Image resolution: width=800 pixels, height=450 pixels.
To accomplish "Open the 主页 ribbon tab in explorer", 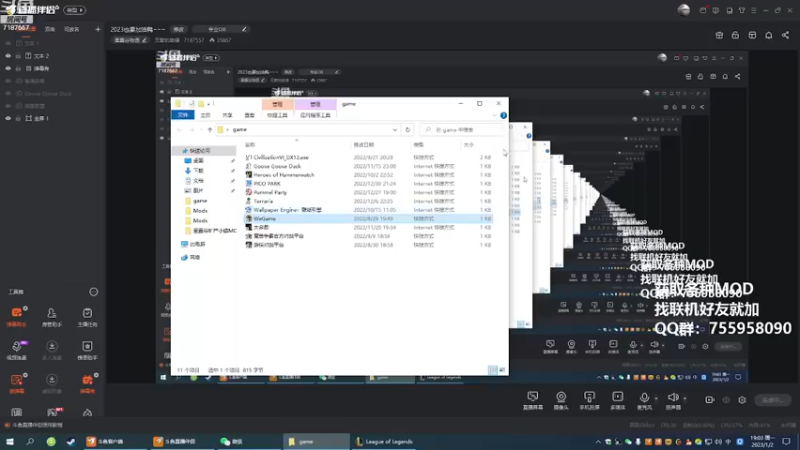I will 205,115.
